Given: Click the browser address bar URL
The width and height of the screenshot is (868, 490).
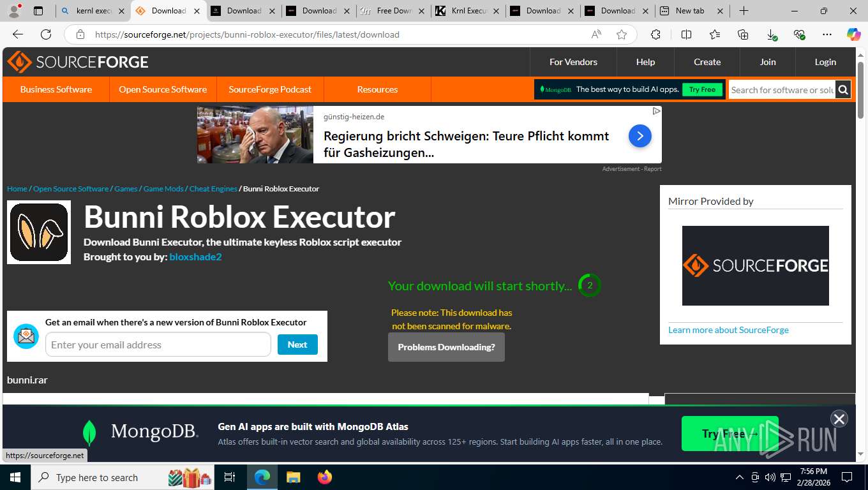Looking at the screenshot, I should tap(247, 34).
